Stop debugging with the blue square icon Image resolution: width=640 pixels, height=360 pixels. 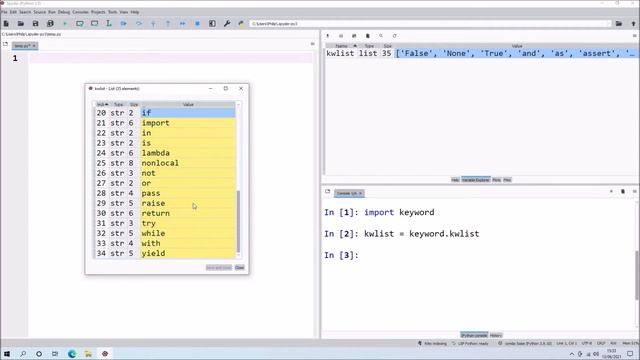click(198, 24)
